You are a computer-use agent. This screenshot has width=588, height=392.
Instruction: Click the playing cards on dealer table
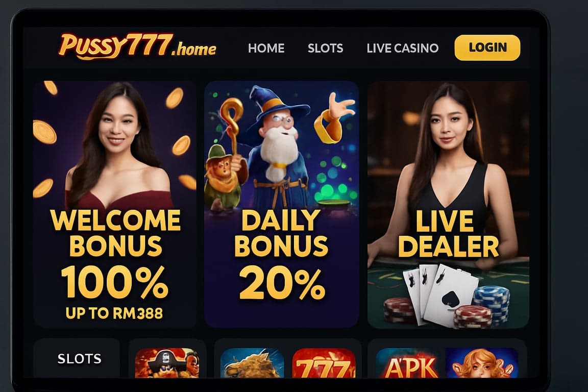439,293
